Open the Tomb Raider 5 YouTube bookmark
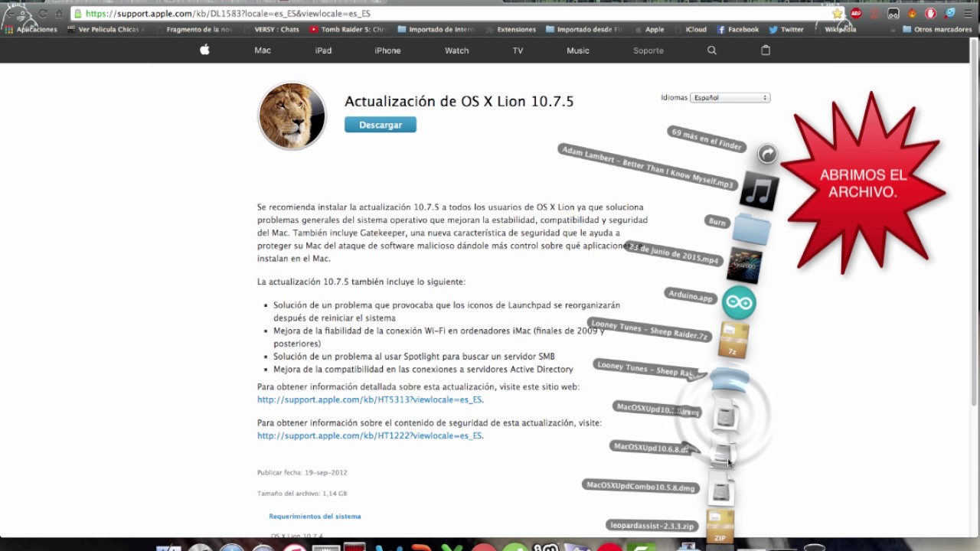The height and width of the screenshot is (551, 980). (349, 29)
